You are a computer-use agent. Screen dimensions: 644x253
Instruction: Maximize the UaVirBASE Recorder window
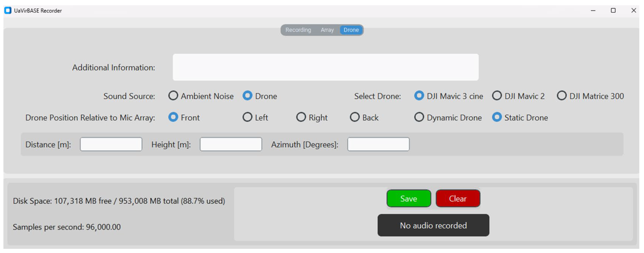click(613, 10)
